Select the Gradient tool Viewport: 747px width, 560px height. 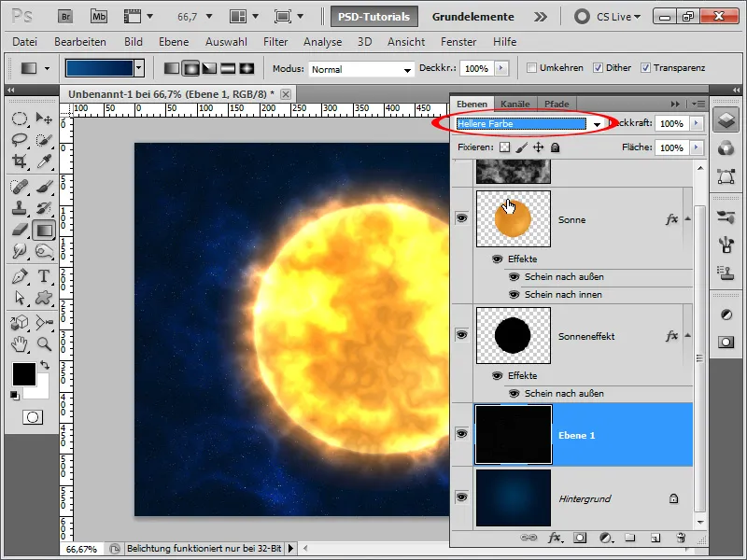[x=44, y=231]
